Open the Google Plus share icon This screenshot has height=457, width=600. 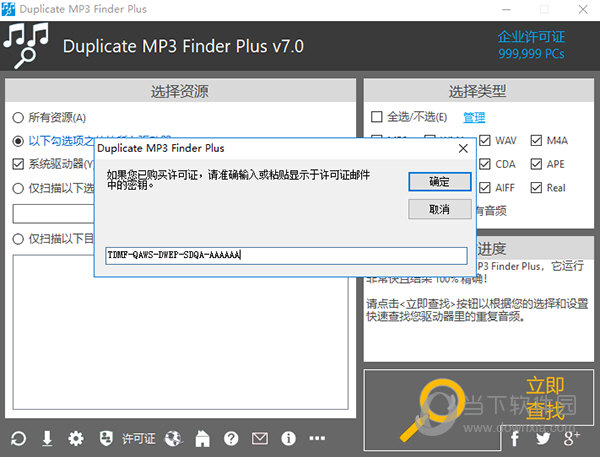tap(571, 439)
